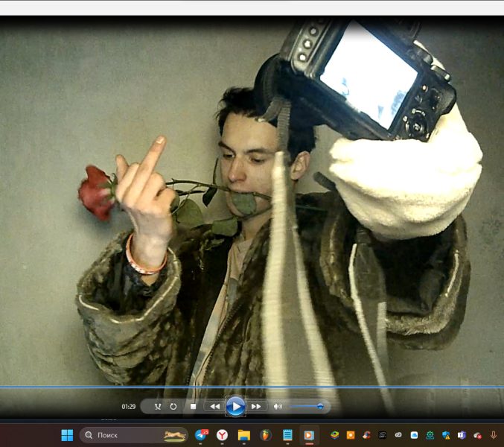Open File Explorer from taskbar
This screenshot has width=504, height=447.
(x=243, y=435)
